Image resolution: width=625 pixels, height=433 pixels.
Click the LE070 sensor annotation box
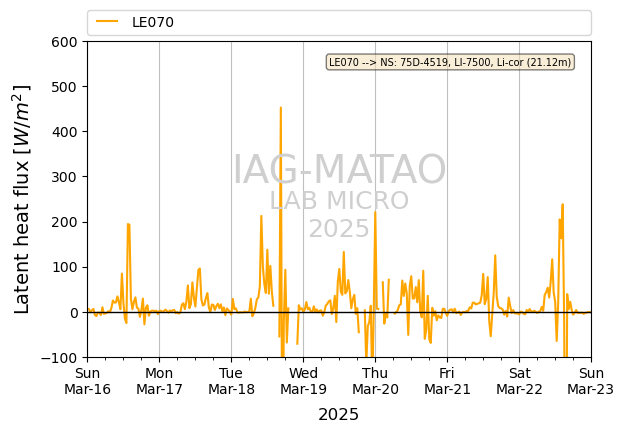(x=450, y=62)
